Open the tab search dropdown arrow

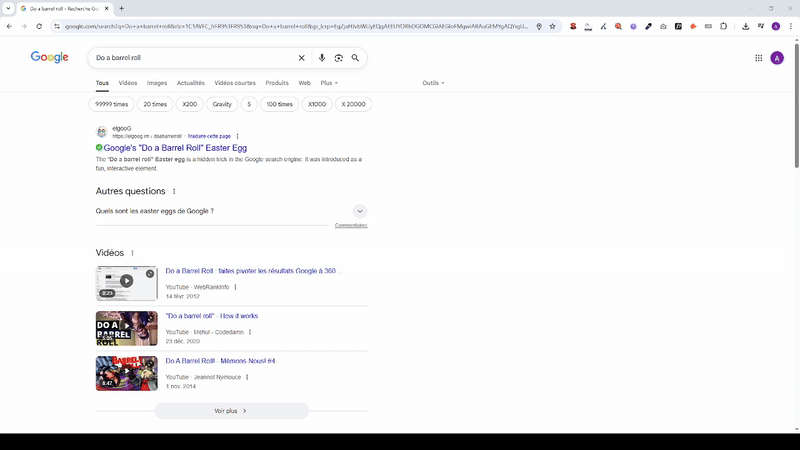[8, 8]
